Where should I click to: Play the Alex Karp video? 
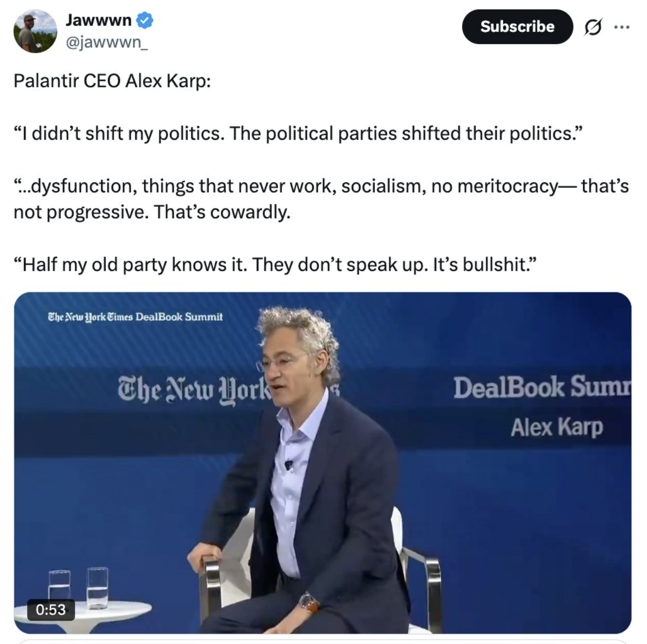click(x=322, y=463)
